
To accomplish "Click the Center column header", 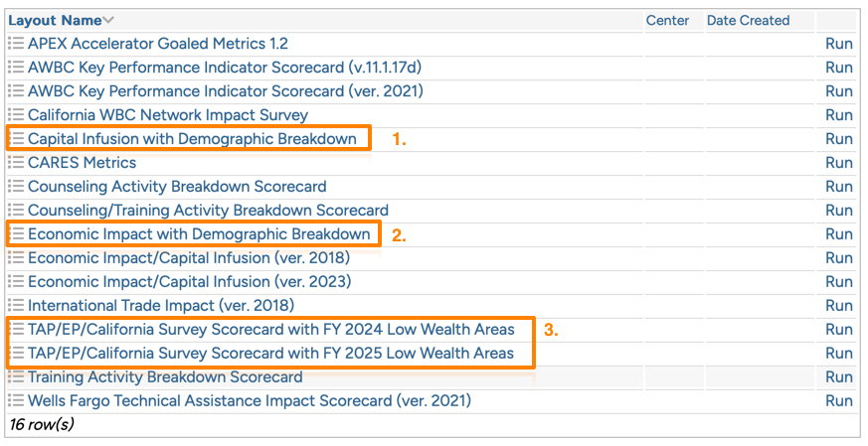I will pyautogui.click(x=667, y=21).
